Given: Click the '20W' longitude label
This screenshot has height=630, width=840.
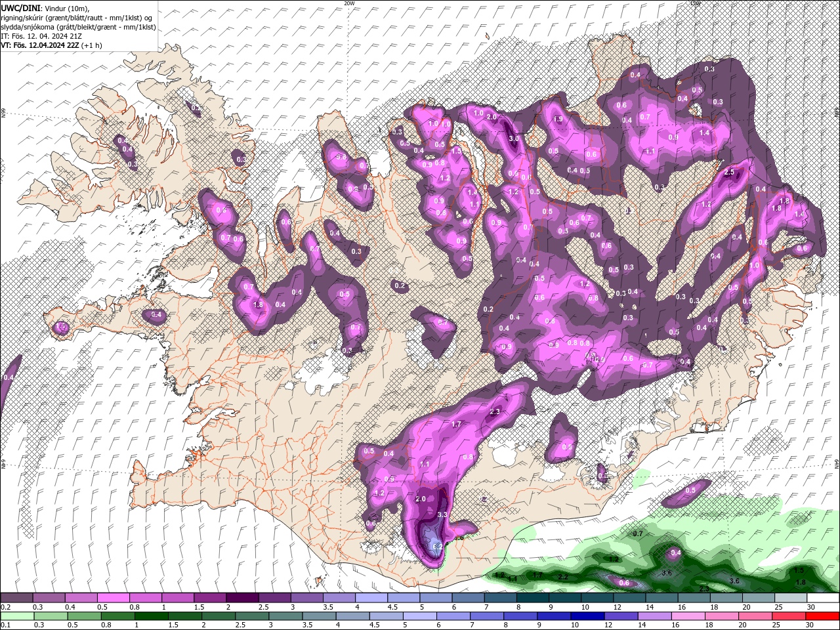Looking at the screenshot, I should coord(349,3).
